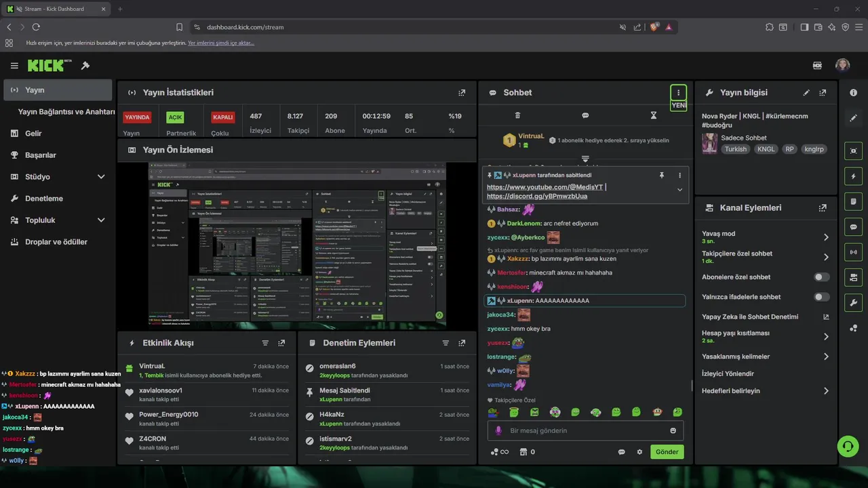Open the Brave shields icon in address bar
868x488 pixels.
[654, 27]
